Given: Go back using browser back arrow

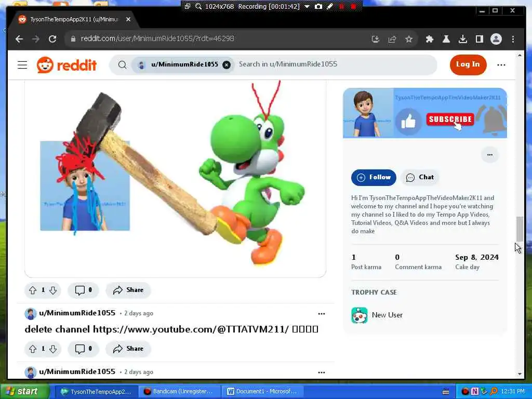Looking at the screenshot, I should pyautogui.click(x=19, y=39).
